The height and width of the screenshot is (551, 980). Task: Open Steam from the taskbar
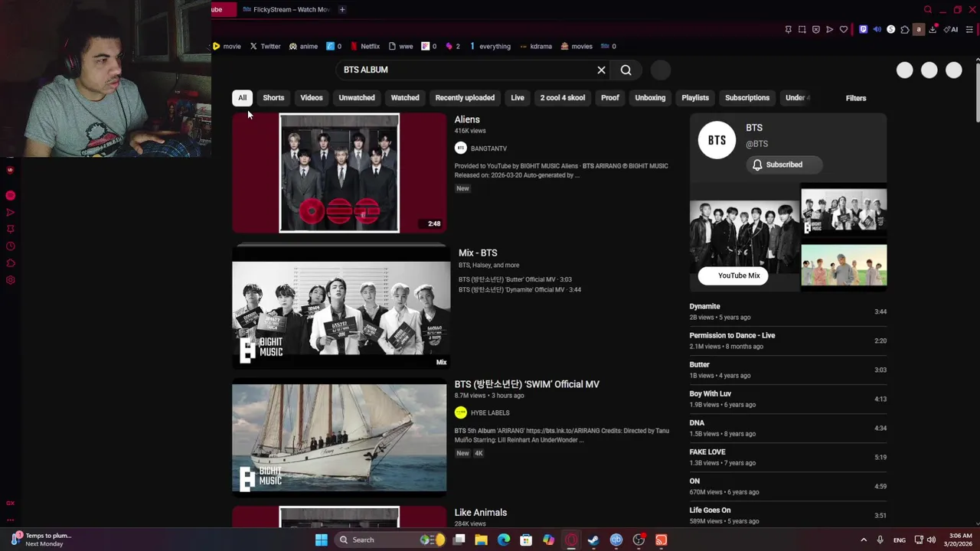click(593, 540)
